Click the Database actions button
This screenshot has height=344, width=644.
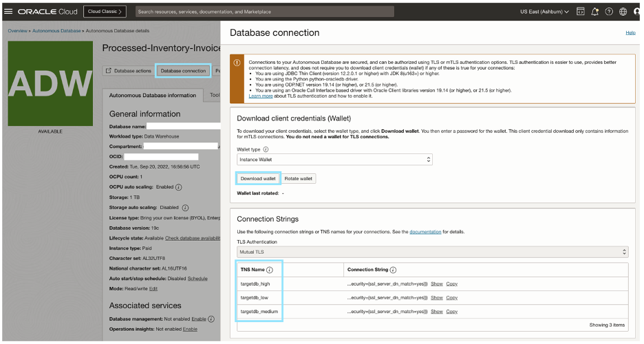click(129, 71)
